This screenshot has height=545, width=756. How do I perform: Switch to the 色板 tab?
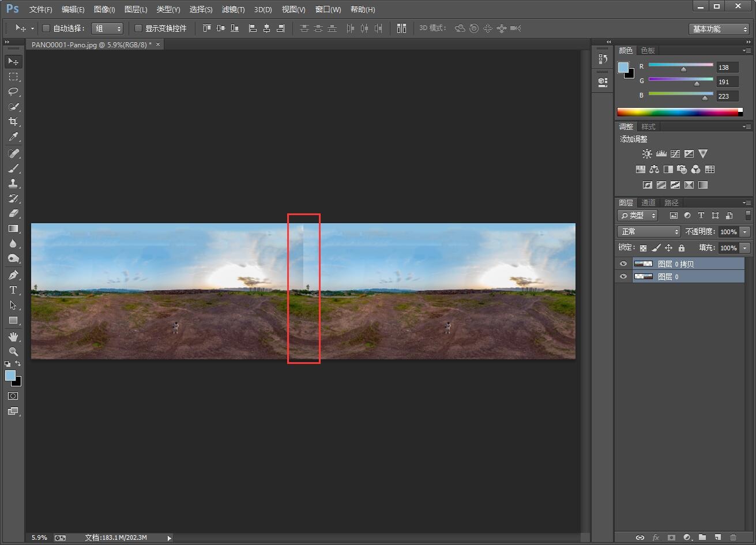[648, 50]
